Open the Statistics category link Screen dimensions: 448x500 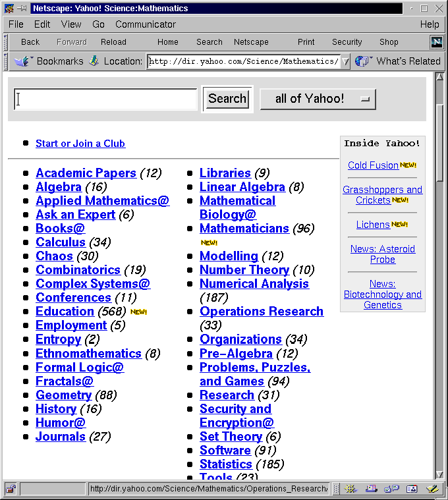tap(226, 464)
